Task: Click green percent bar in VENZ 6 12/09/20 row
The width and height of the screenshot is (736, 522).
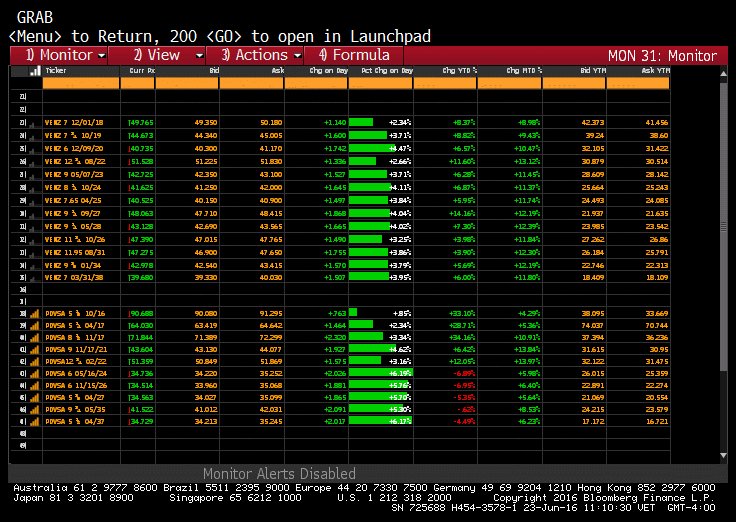Action: [372, 148]
